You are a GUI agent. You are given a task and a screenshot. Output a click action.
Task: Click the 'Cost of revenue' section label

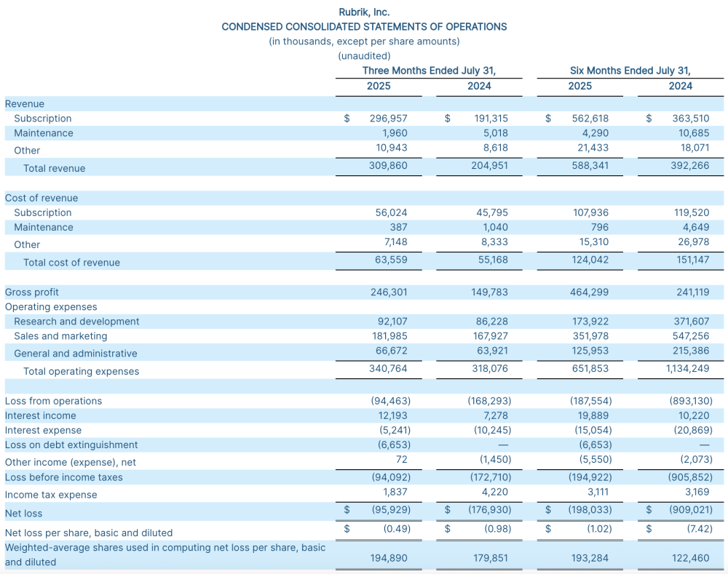tap(41, 198)
